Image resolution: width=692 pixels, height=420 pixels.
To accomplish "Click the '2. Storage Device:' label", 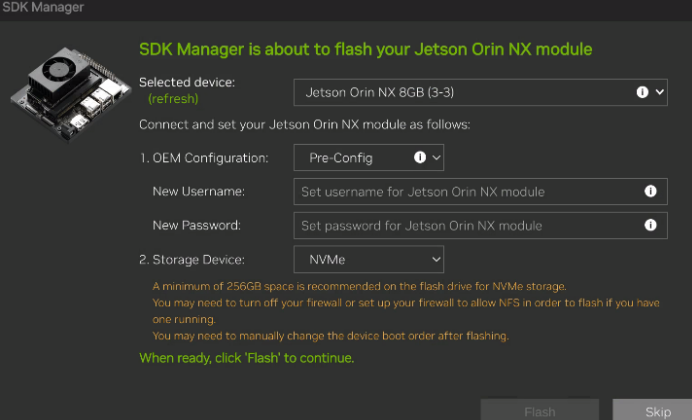I will tap(192, 260).
